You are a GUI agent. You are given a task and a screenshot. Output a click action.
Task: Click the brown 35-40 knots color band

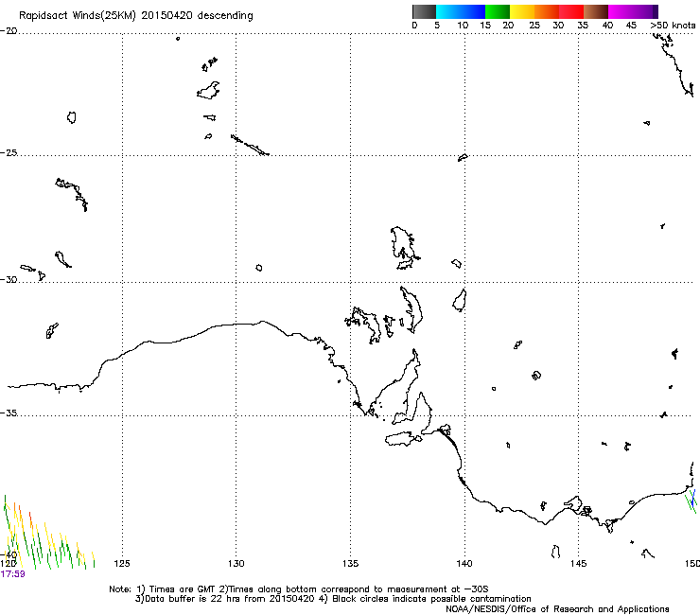596,11
